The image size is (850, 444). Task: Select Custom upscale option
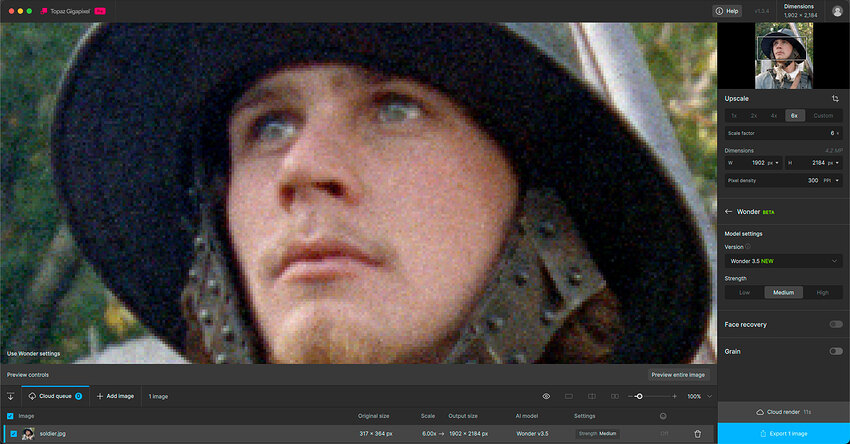[x=823, y=115]
